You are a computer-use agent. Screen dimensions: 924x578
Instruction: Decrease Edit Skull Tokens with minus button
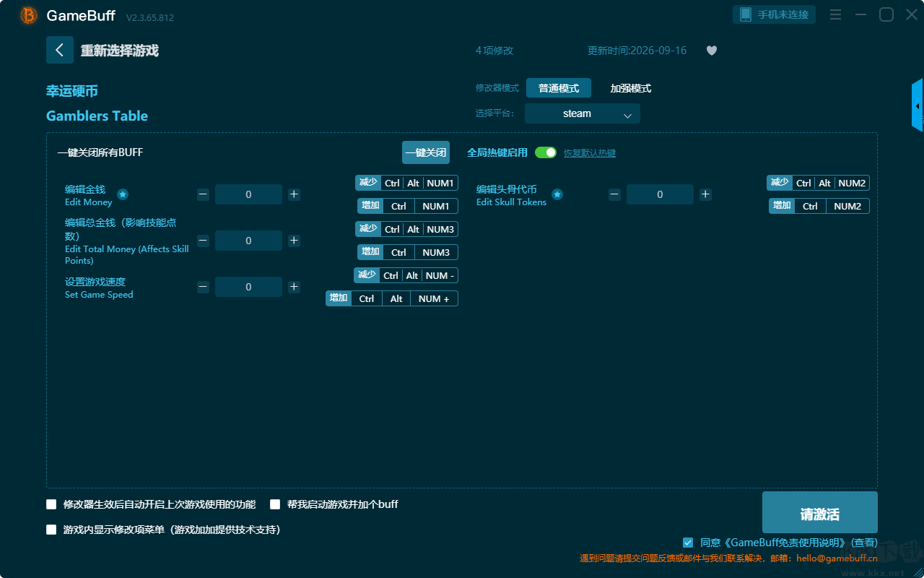tap(614, 194)
